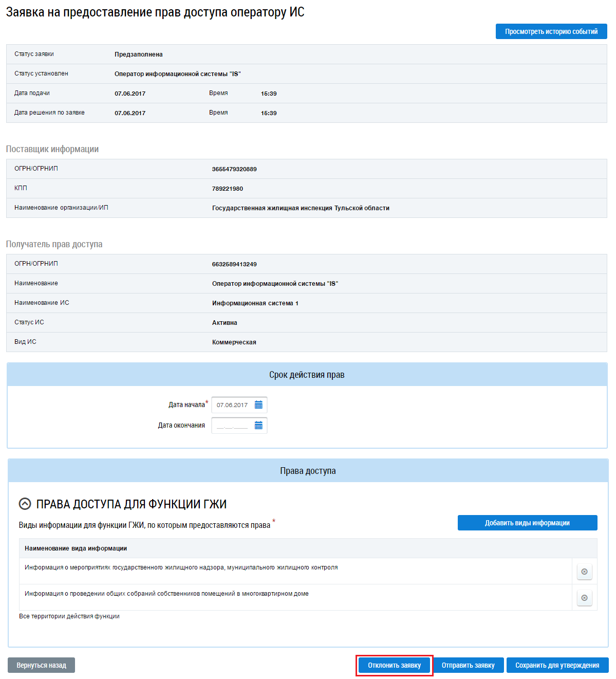Select the Дата подачи value 07.06.2017
Viewport: 616px width, 679px height.
[x=130, y=94]
